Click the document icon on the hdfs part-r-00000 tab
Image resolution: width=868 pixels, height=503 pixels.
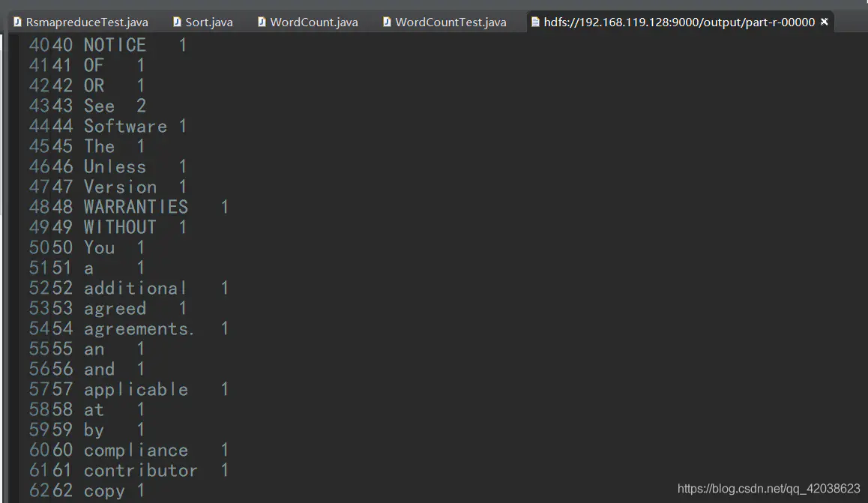(x=535, y=22)
